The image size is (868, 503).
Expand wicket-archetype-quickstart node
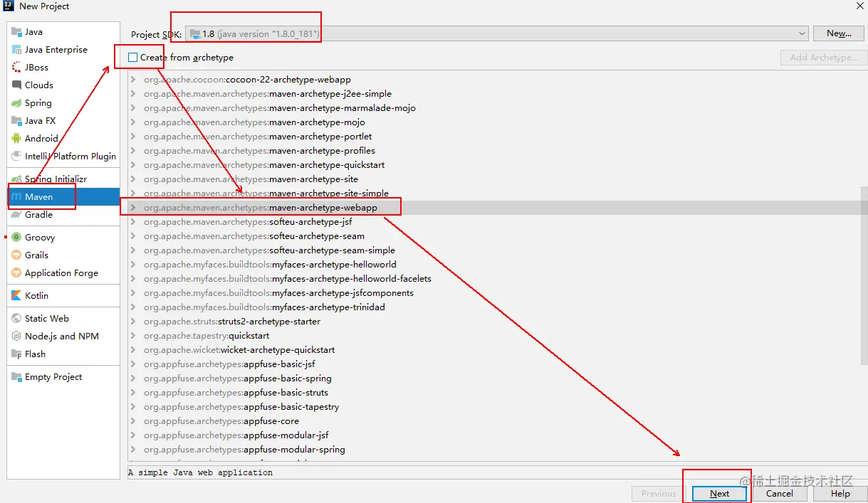point(133,350)
